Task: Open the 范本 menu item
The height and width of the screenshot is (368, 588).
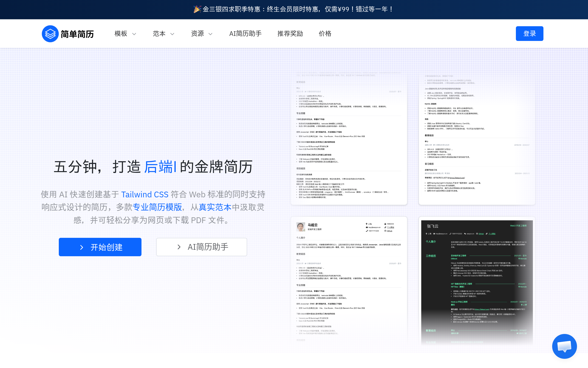Action: 159,34
